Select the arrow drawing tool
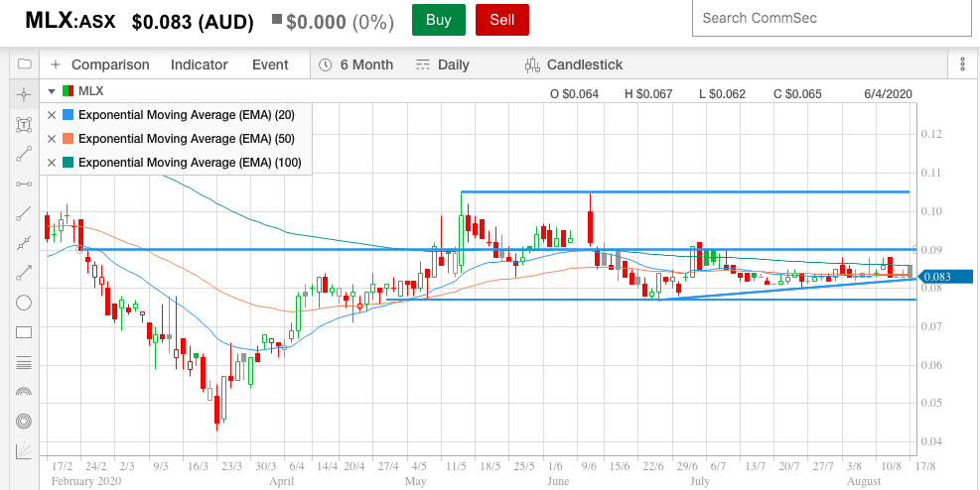 [24, 273]
